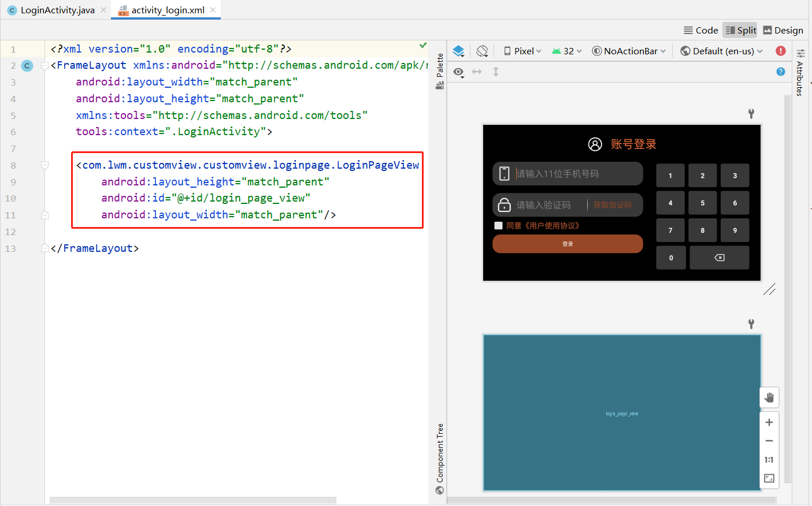812x506 pixels.
Task: Check the 同意《用户使用协议》 checkbox
Action: tap(498, 226)
